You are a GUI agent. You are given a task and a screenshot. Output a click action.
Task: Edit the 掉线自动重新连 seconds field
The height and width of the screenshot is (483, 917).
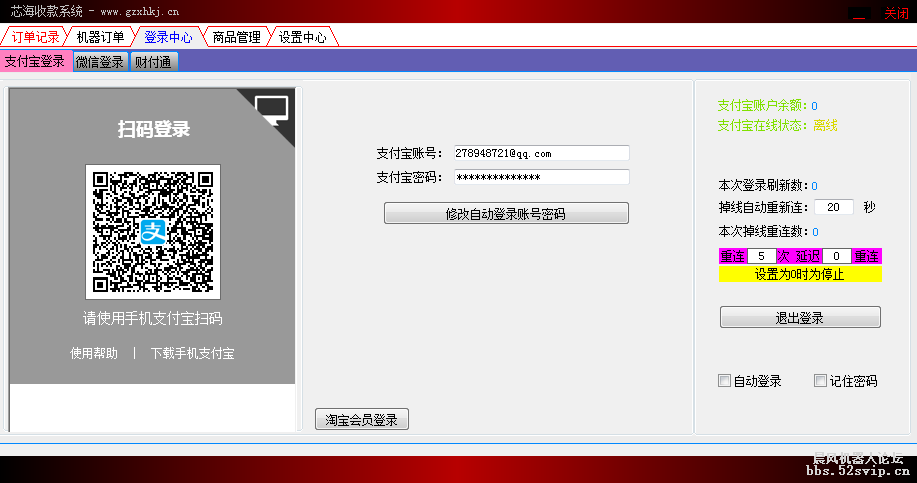tap(833, 207)
